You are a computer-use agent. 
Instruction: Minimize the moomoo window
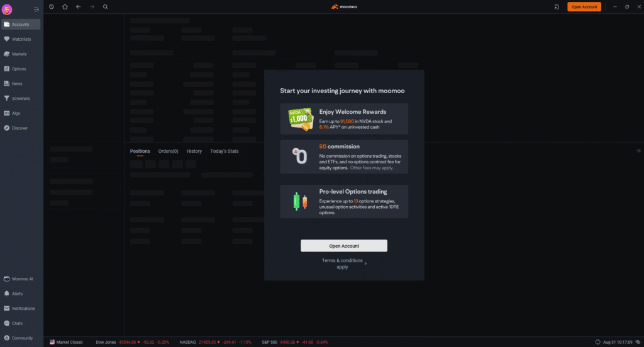tap(615, 6)
